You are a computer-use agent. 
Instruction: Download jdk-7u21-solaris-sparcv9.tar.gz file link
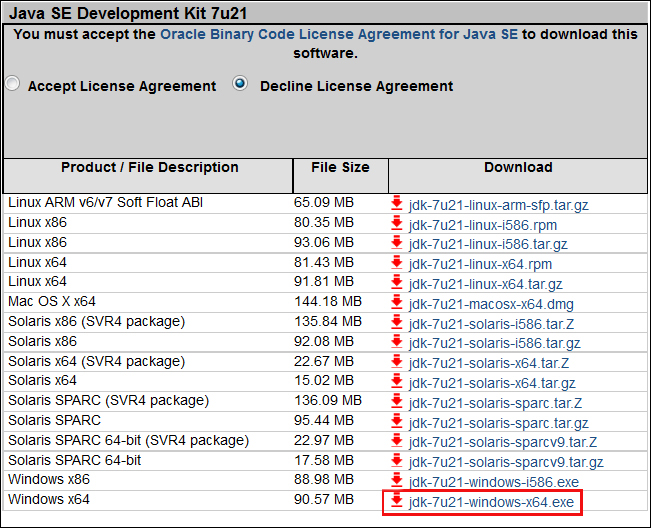[506, 462]
